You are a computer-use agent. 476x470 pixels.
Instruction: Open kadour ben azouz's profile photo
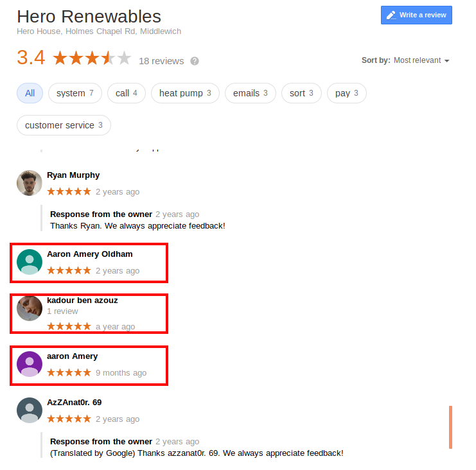pos(30,308)
